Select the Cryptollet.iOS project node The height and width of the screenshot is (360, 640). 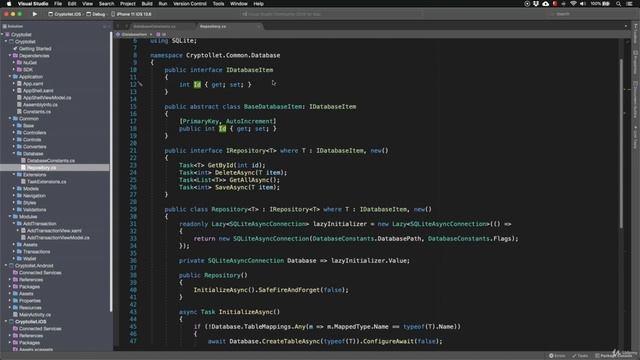(30, 322)
